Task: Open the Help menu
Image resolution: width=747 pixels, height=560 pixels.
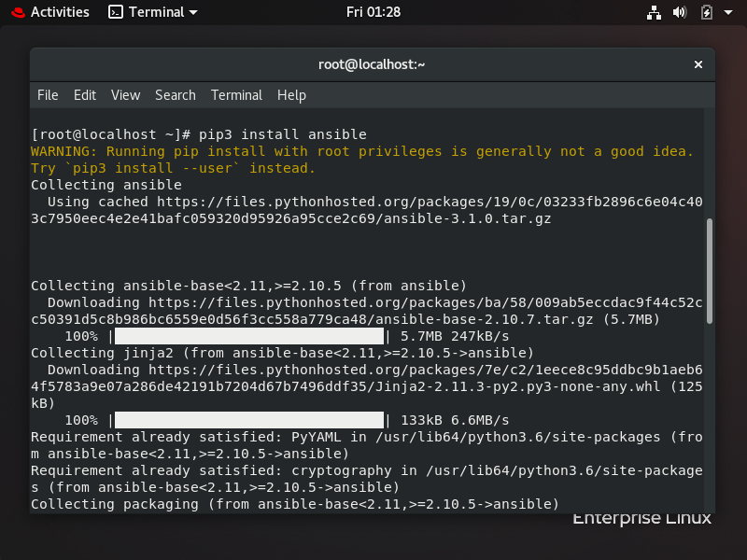Action: tap(291, 95)
